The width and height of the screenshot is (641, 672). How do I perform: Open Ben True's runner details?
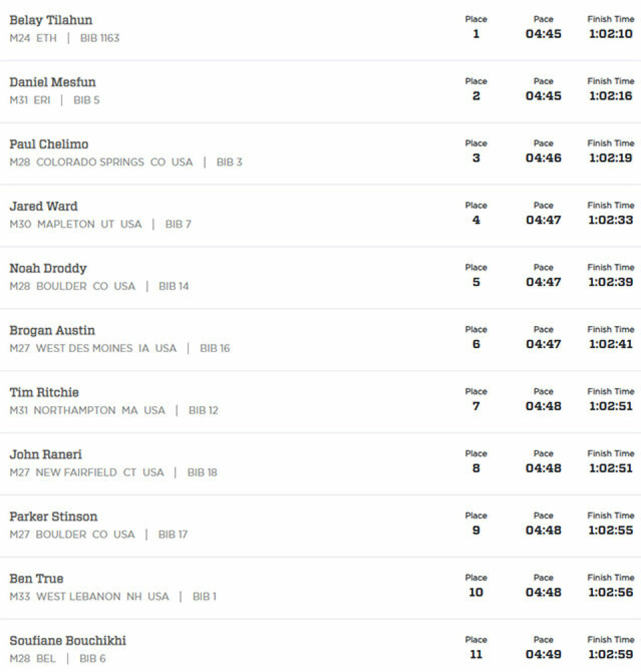point(36,580)
